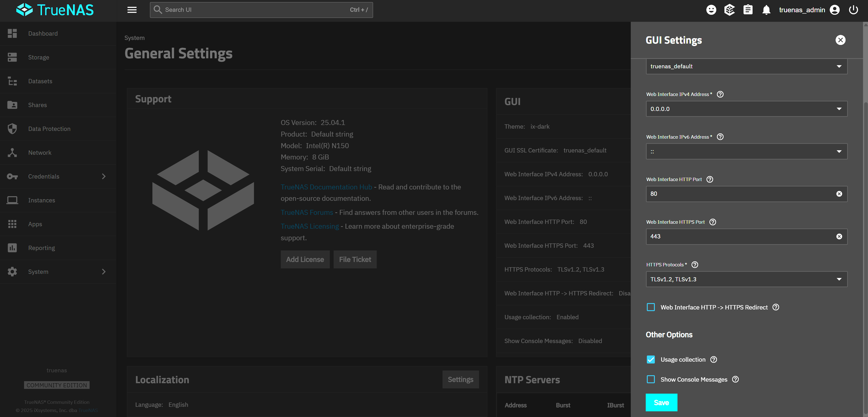Uncheck the Usage collection checkbox

pyautogui.click(x=651, y=359)
